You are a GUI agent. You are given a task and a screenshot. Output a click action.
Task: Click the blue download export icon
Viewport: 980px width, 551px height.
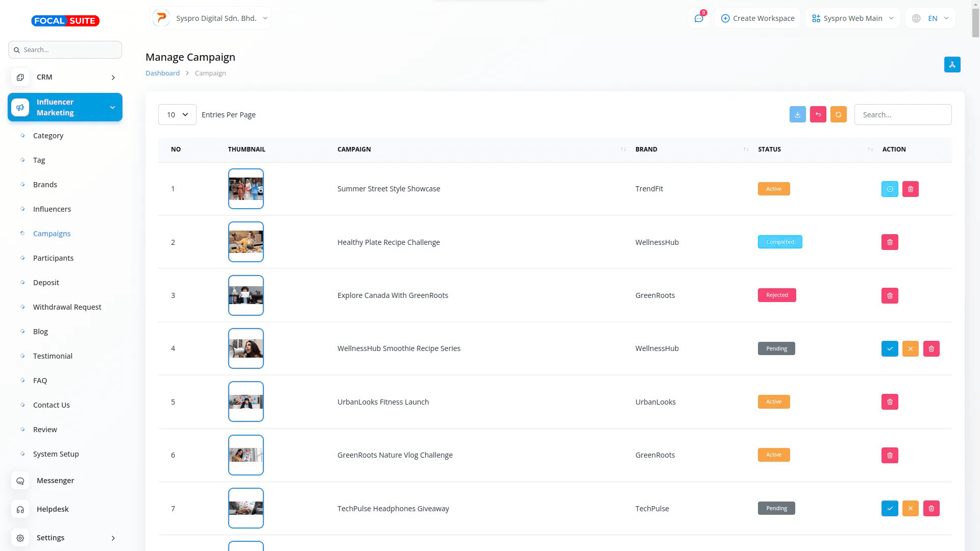click(x=797, y=115)
